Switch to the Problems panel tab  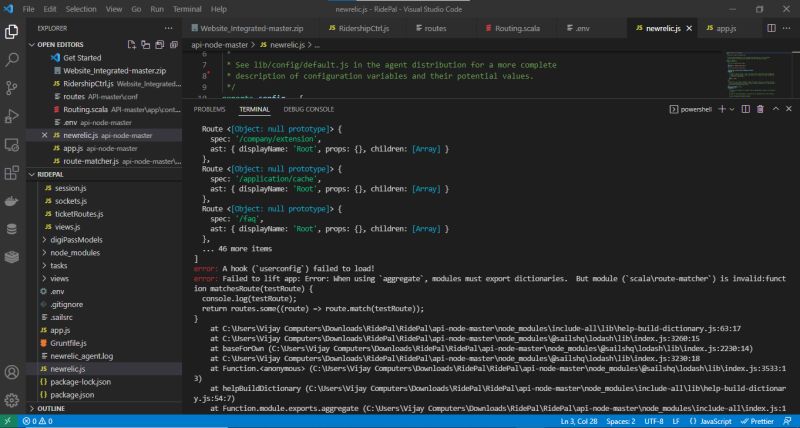click(209, 109)
